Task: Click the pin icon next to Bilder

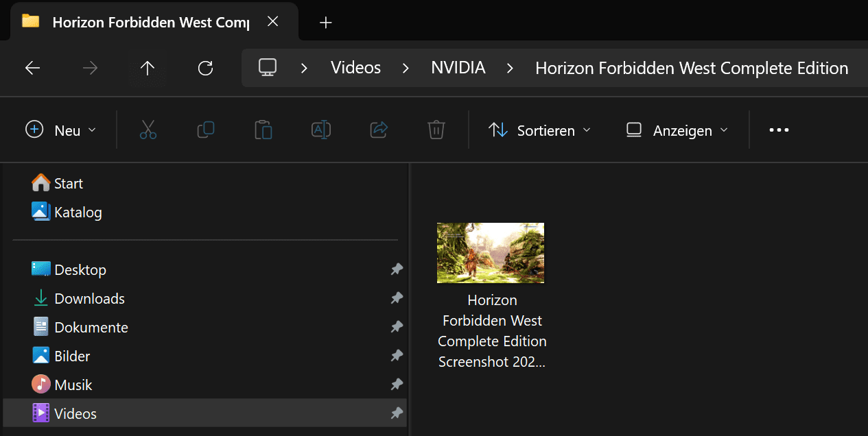Action: [397, 356]
